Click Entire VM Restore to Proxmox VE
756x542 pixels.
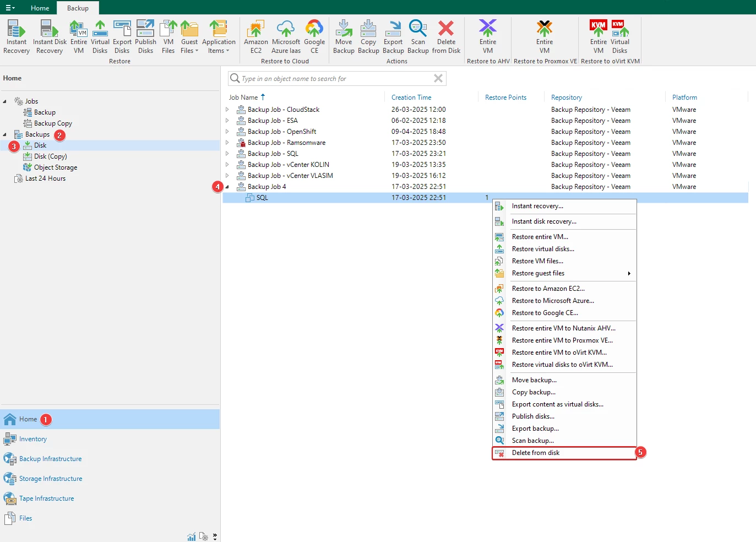point(545,37)
